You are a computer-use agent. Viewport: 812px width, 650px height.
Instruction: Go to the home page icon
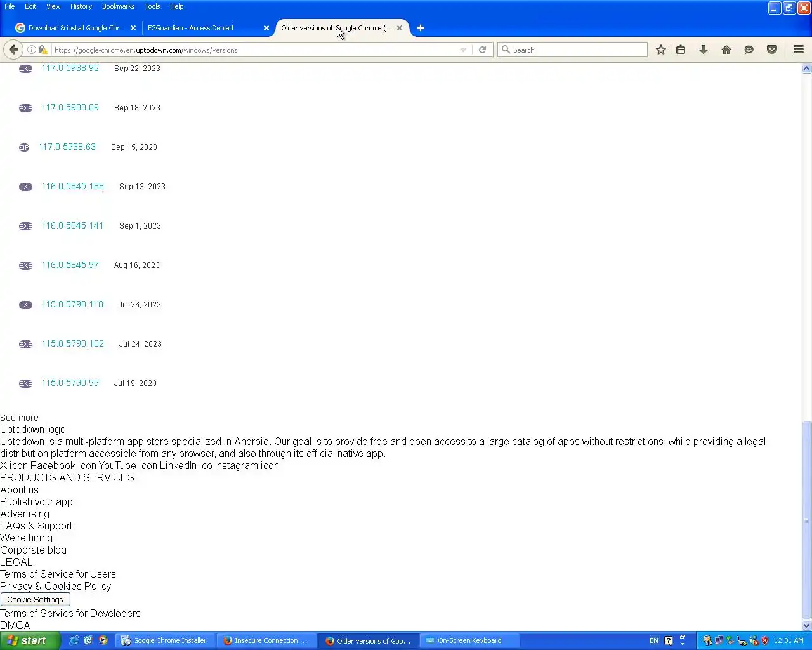(726, 50)
